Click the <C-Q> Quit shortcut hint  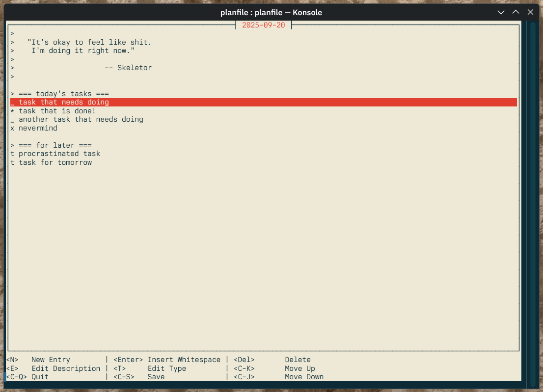(27, 377)
